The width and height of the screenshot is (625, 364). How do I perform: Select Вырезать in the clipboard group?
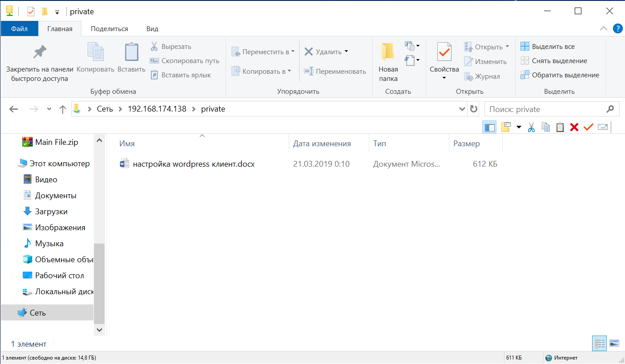171,47
